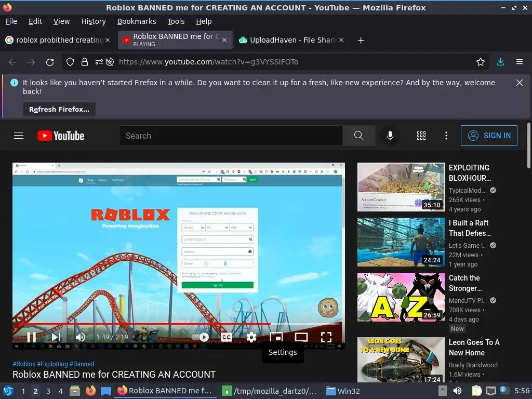The image size is (532, 399).
Task: Click the #Roblox hashtag link
Action: 24,364
